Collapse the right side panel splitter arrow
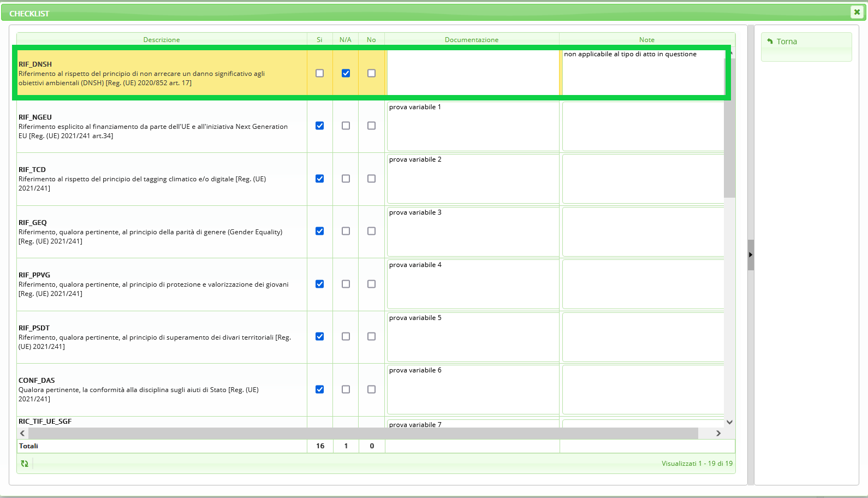Viewport: 868px width, 498px height. pos(751,255)
